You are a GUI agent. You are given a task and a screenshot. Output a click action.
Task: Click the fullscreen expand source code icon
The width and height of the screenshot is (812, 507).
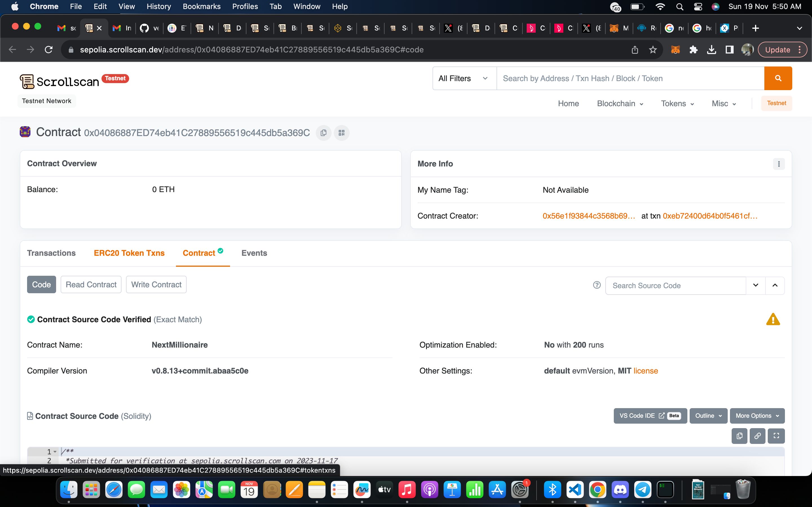tap(776, 435)
